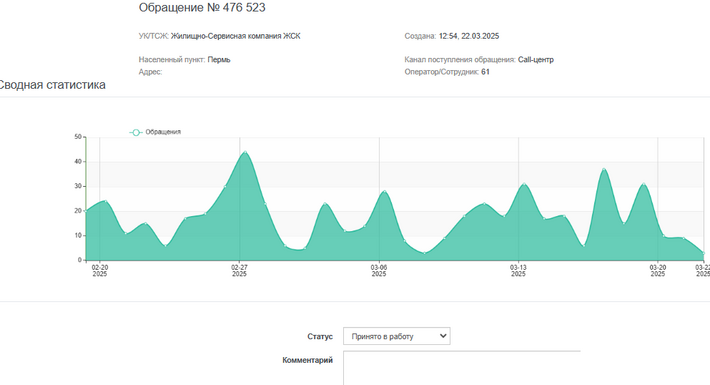Open the Статус dropdown
Viewport: 710px width, 385px height.
(397, 336)
